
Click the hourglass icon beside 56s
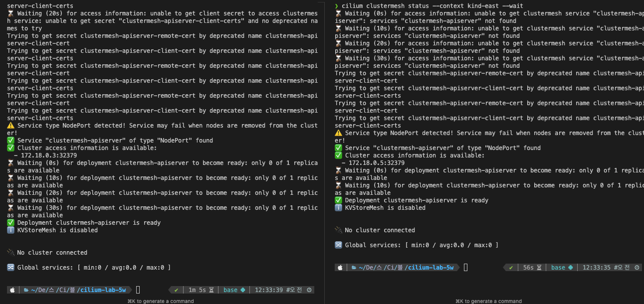coord(539,268)
